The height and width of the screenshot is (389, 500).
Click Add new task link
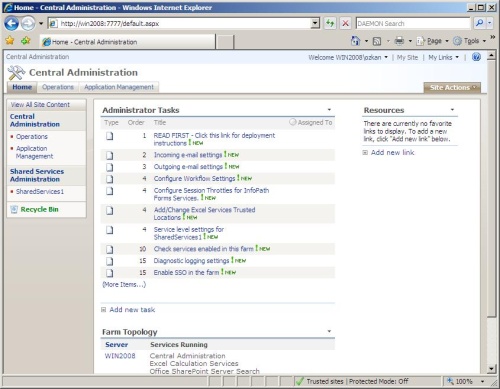132,310
